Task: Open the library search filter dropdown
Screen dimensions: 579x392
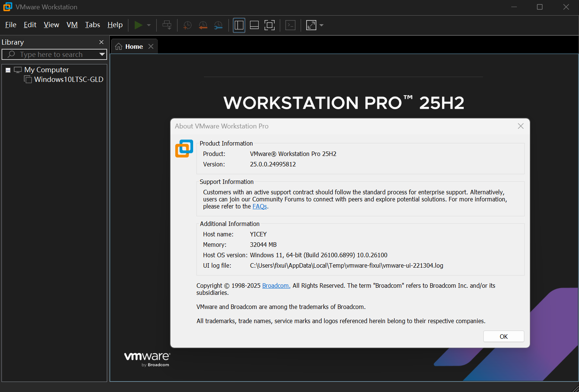Action: pyautogui.click(x=102, y=54)
